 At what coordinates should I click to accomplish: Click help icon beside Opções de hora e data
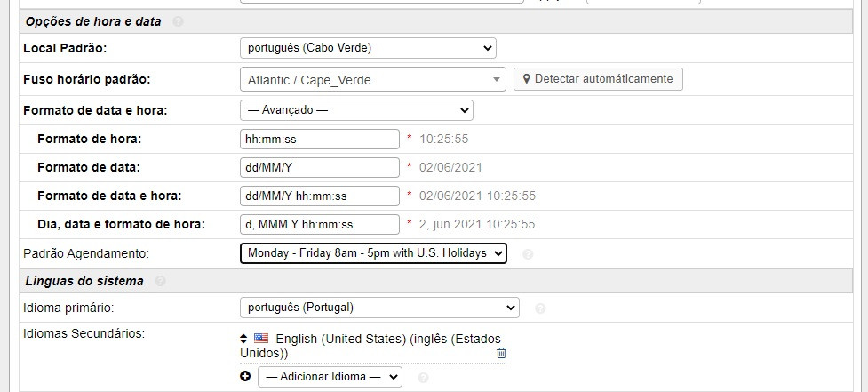[x=178, y=21]
